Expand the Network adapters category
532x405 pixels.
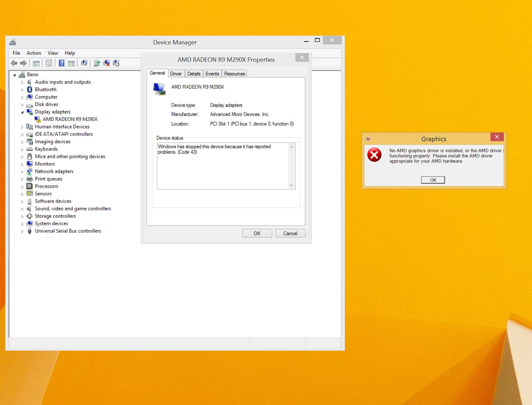click(22, 172)
